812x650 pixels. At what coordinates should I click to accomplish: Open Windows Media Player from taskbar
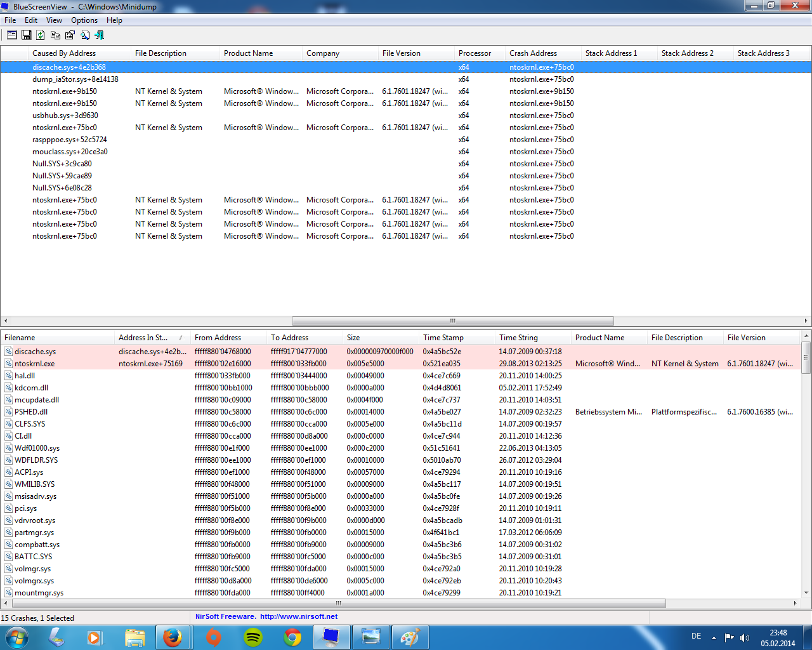click(x=95, y=637)
